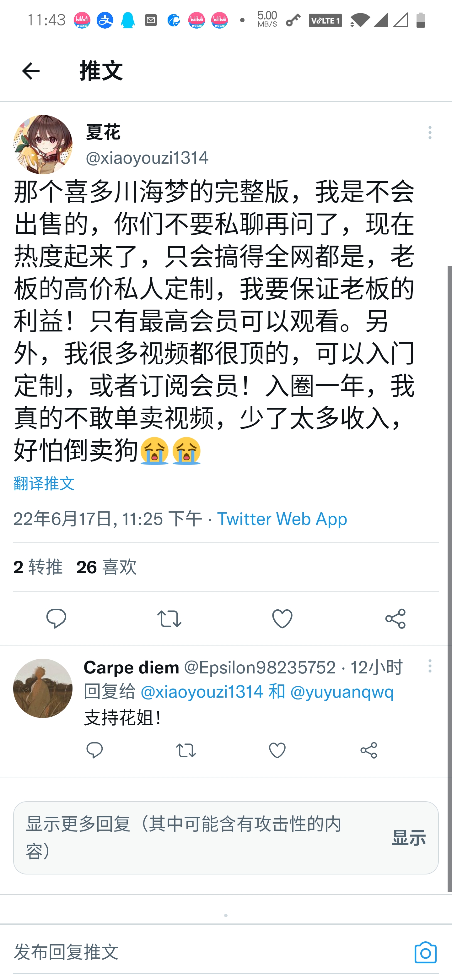This screenshot has width=452, height=980.
Task: Reply to Carpe diem's comment
Action: (95, 750)
